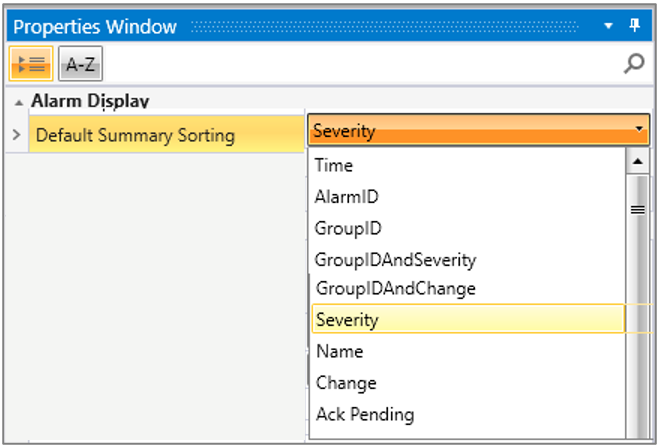Select Change from the dropdown list
Viewport: 658px width, 446px height.
click(x=345, y=383)
